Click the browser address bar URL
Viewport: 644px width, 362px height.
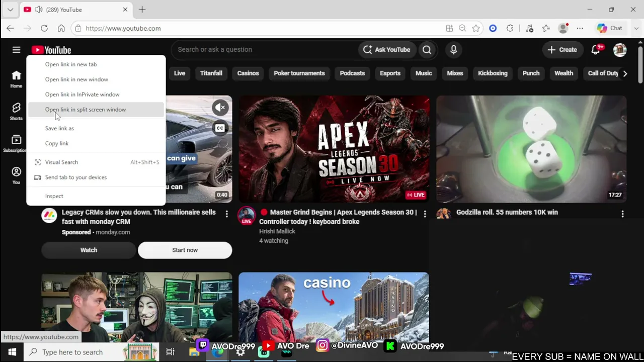(123, 28)
